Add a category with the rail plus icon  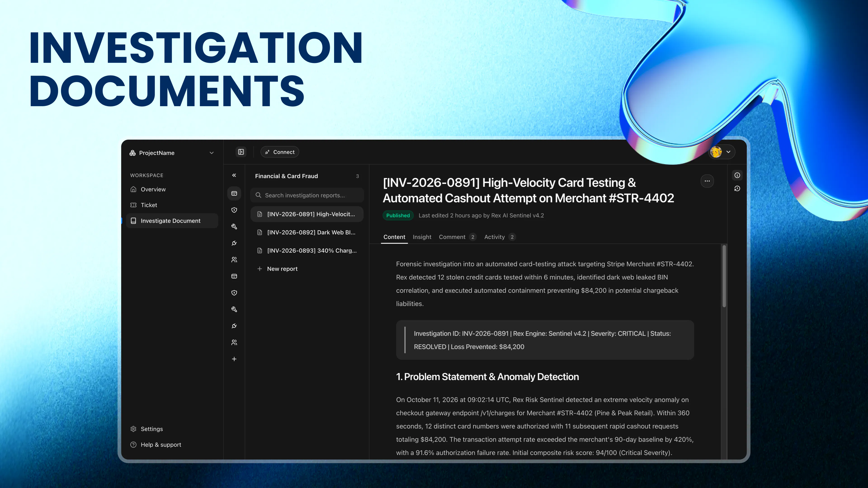234,359
